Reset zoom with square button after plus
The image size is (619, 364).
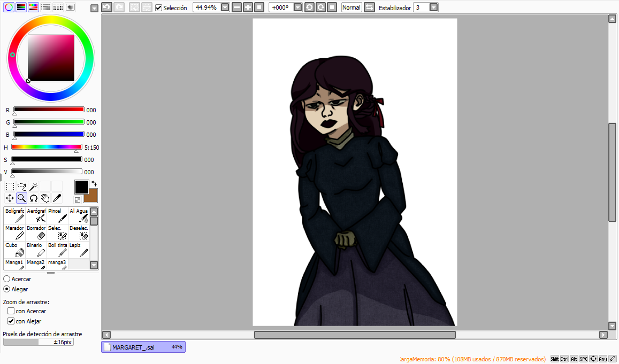tap(259, 7)
